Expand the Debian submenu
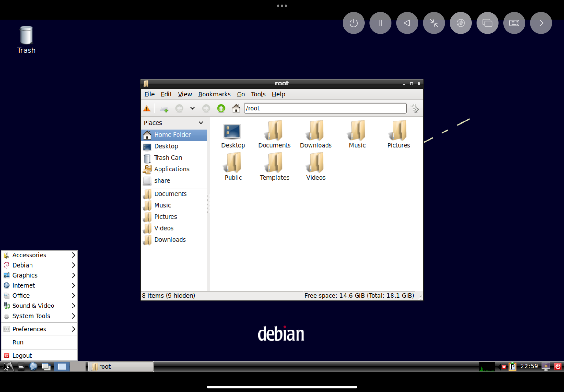This screenshot has height=392, width=564. [x=39, y=265]
